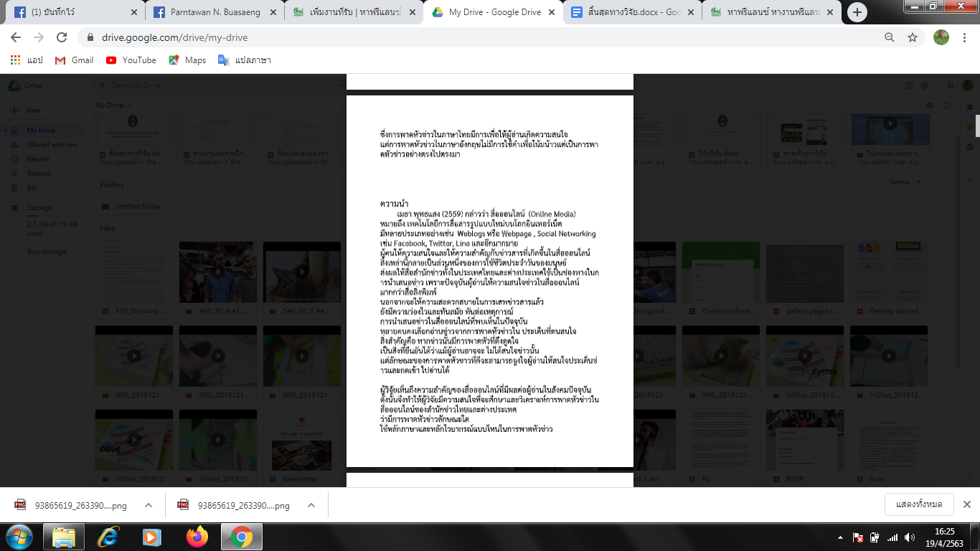
Task: Close the Parntawan N. Buasaeng tab
Action: click(273, 12)
